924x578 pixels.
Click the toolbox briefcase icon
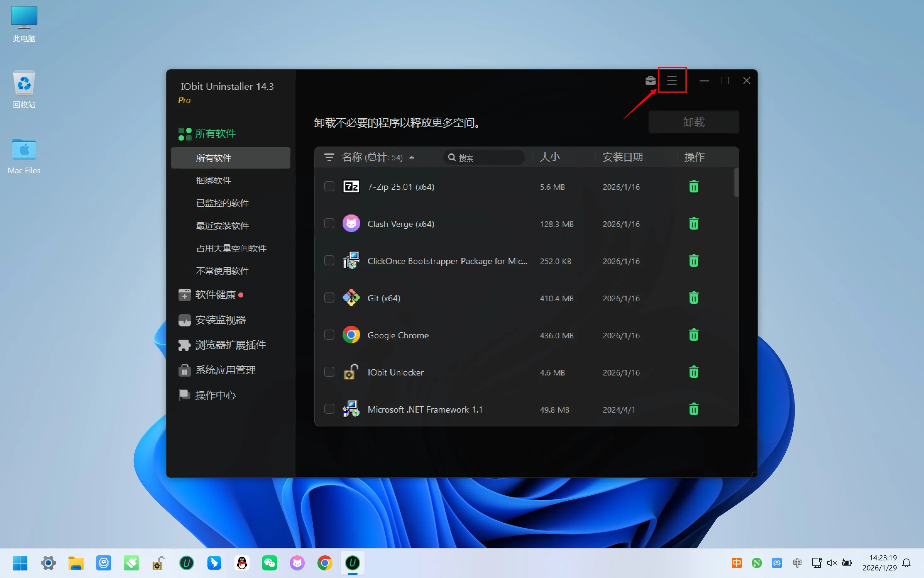coord(650,81)
